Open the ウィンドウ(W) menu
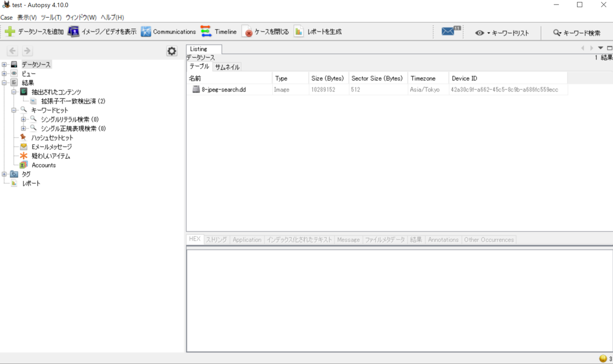 coord(81,17)
